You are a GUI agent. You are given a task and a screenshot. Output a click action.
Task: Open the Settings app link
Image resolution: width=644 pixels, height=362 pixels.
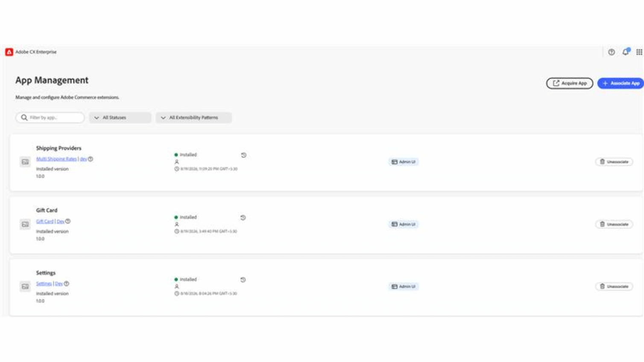point(44,283)
